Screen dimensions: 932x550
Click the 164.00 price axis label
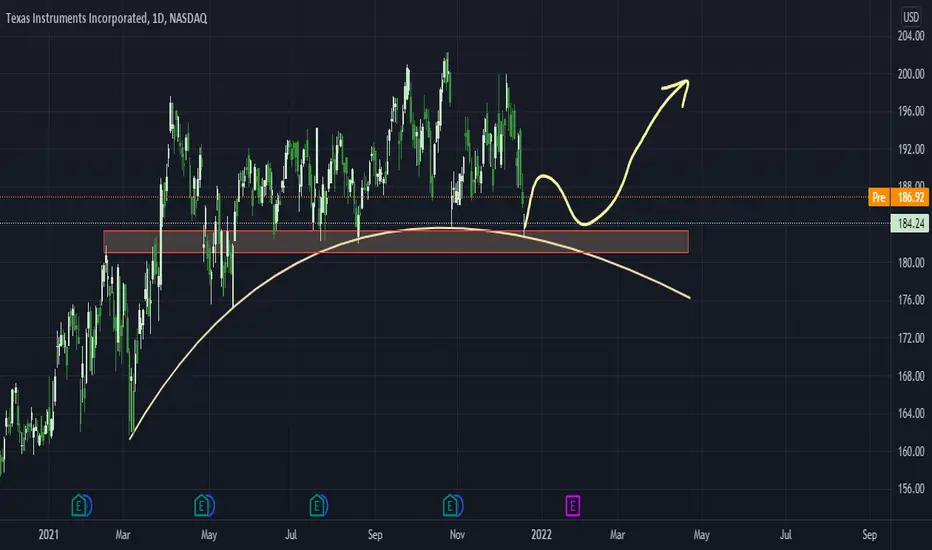coord(911,413)
